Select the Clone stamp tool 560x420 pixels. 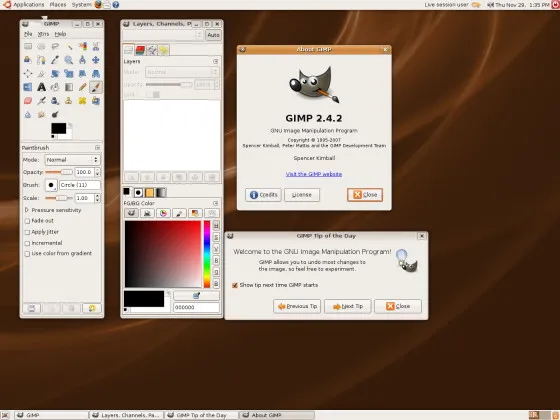[x=69, y=101]
